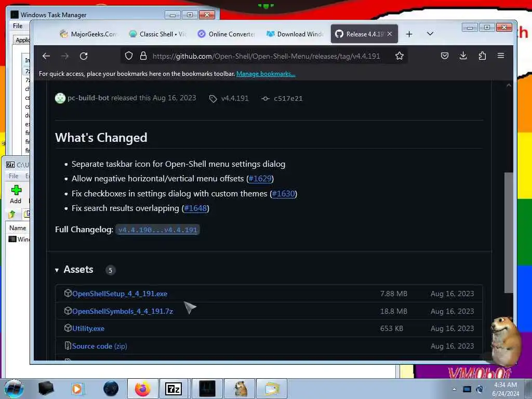Open issue #1629 link
The height and width of the screenshot is (399, 532).
point(260,179)
